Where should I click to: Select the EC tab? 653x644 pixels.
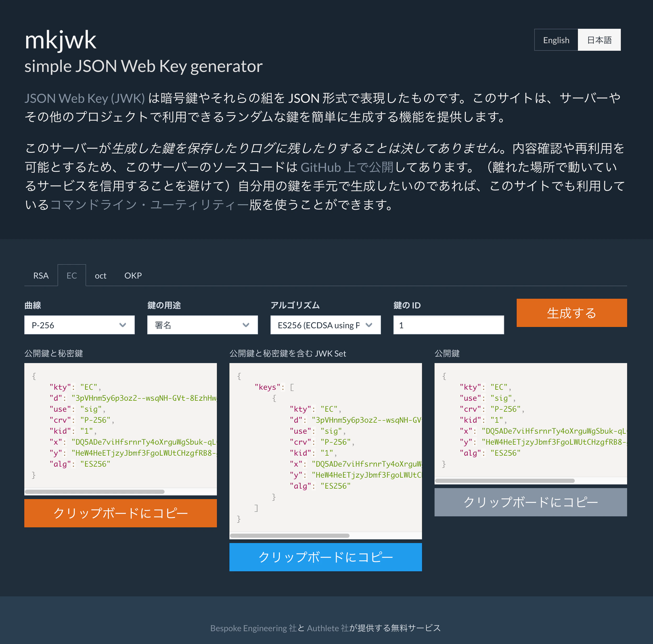(72, 275)
